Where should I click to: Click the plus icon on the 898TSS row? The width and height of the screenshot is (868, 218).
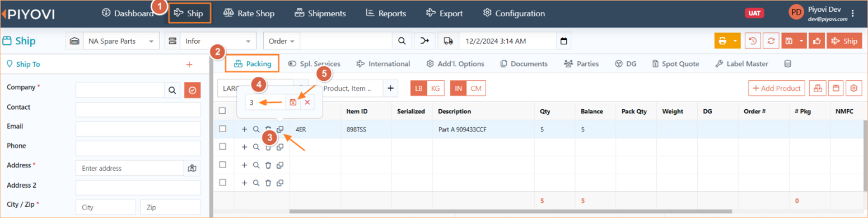tap(244, 129)
